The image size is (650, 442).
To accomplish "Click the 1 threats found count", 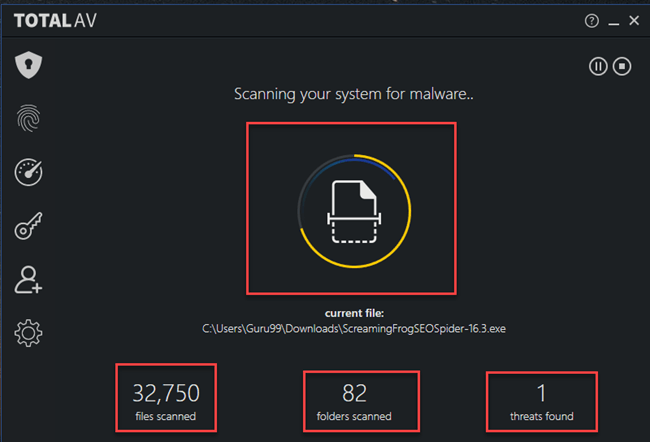I will pyautogui.click(x=541, y=393).
